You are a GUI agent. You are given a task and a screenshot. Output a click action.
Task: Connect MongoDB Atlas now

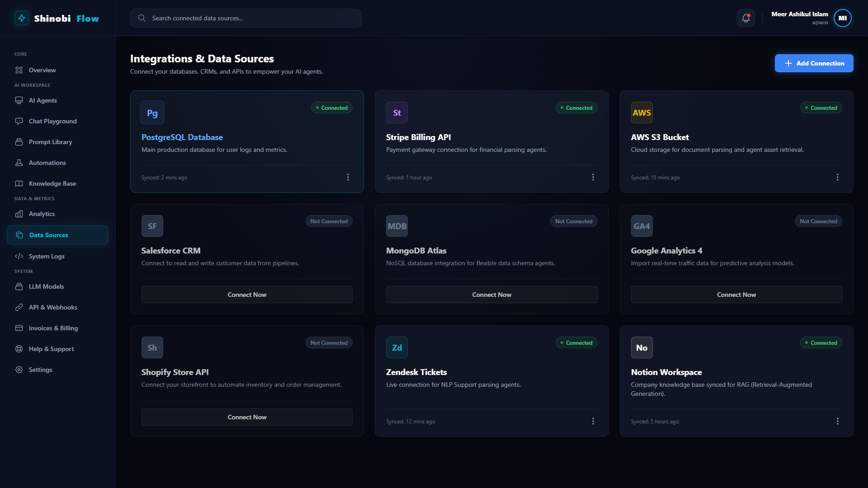(x=491, y=295)
